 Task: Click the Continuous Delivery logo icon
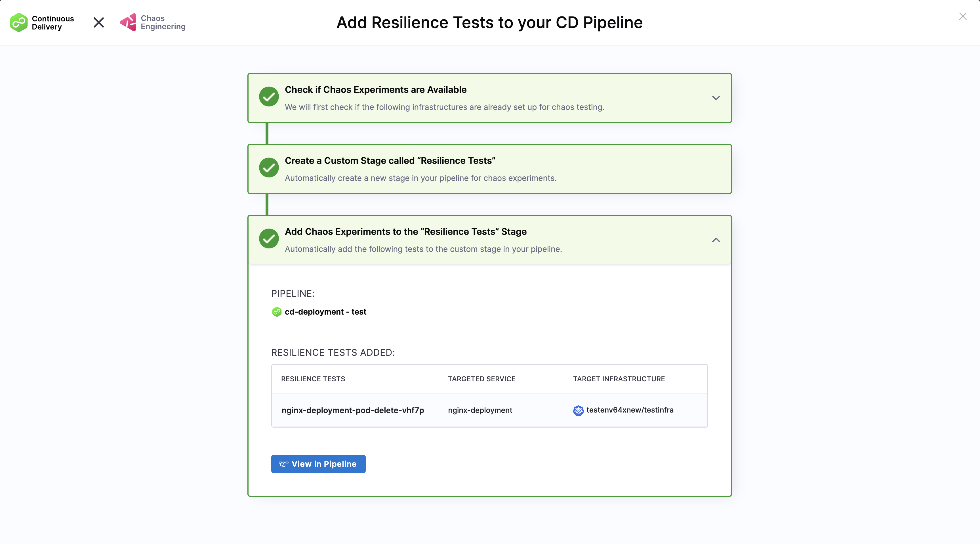point(19,22)
